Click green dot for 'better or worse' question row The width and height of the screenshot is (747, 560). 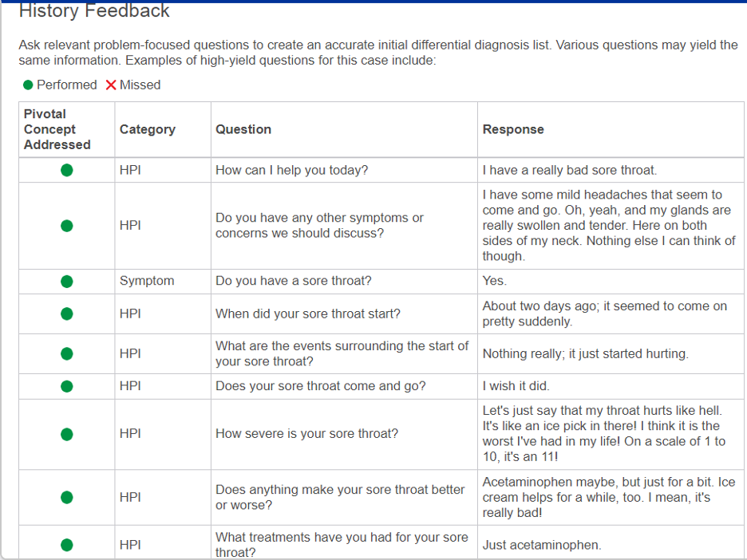click(67, 497)
